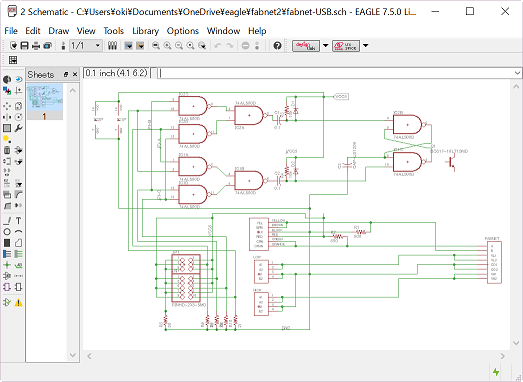Select the Group tool

coord(7,128)
